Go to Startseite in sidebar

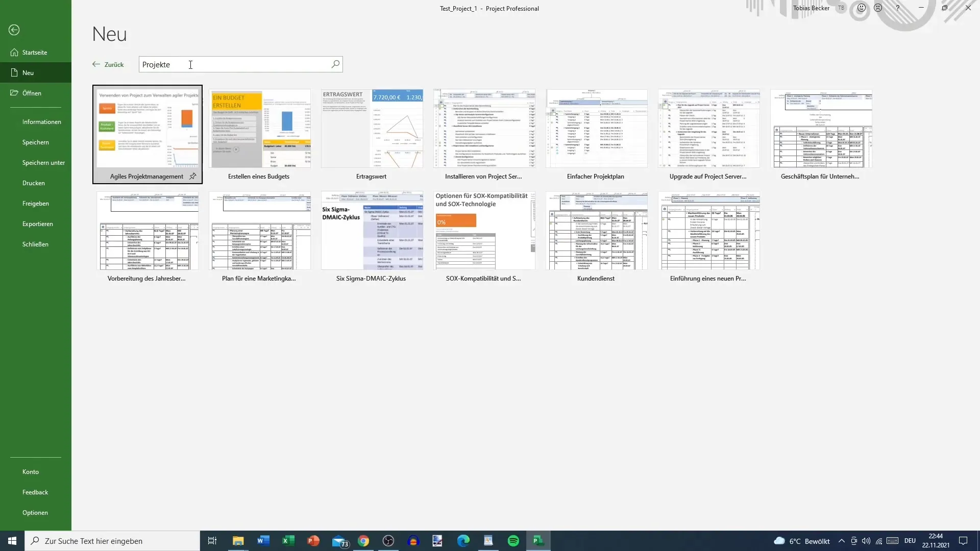coord(36,53)
